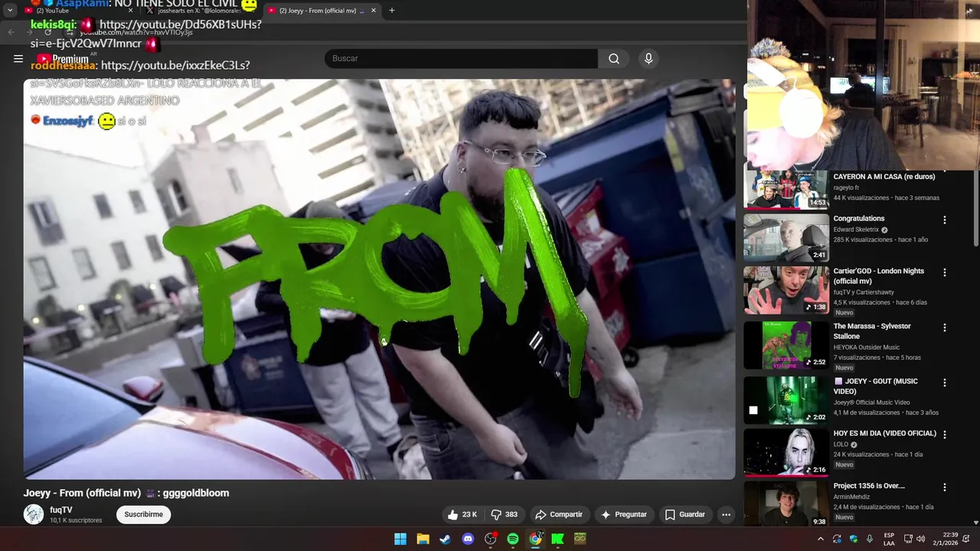The width and height of the screenshot is (980, 551).
Task: Open options menu for HOY ES MI DIA video
Action: click(x=944, y=435)
